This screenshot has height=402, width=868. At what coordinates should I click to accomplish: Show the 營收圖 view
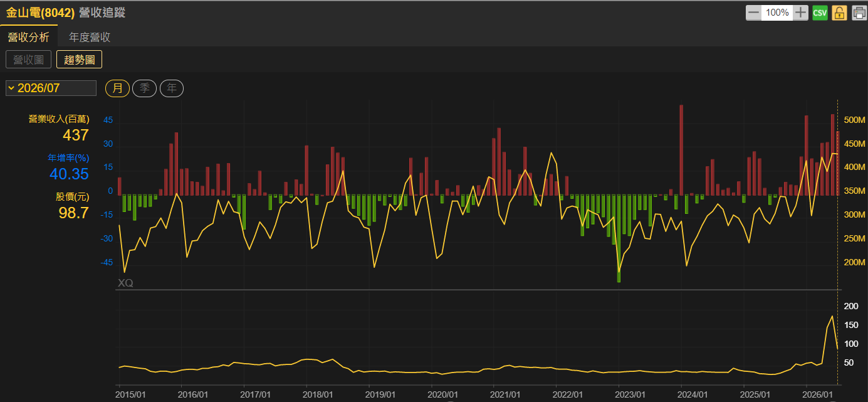pos(28,60)
